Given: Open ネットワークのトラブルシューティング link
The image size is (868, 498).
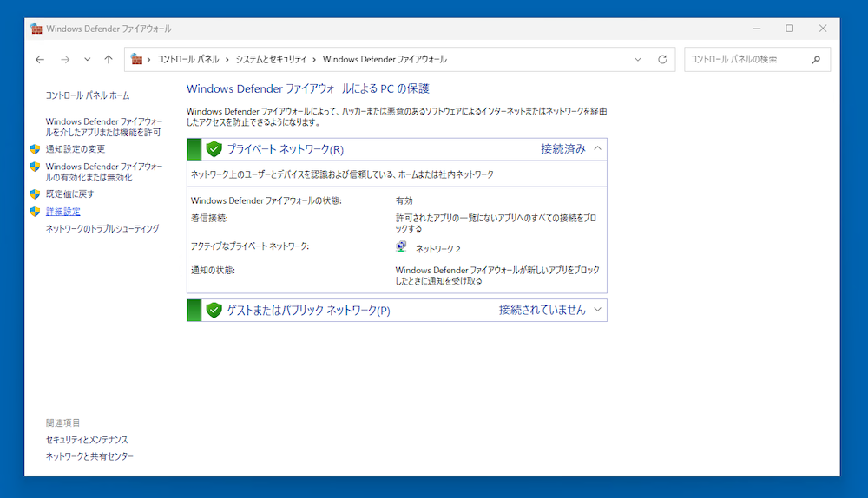Looking at the screenshot, I should (x=102, y=228).
